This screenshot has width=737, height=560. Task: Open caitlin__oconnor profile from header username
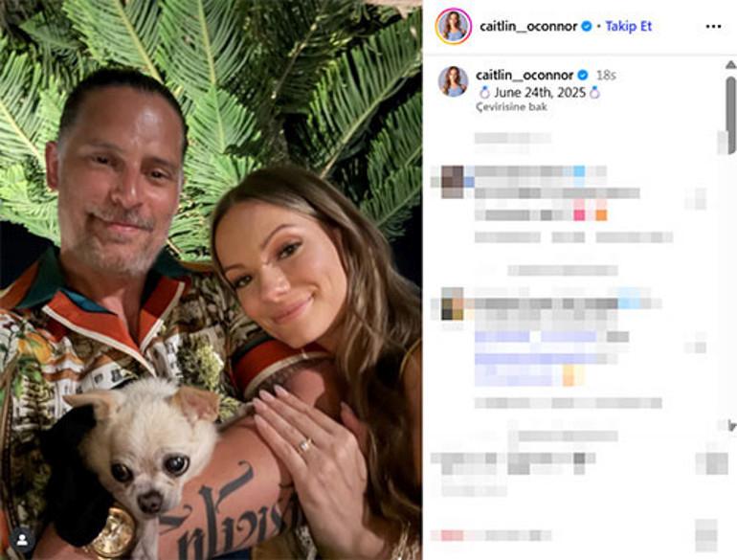(528, 27)
